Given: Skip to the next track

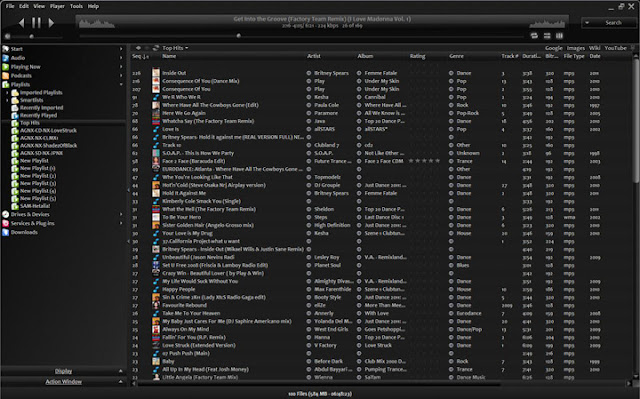Looking at the screenshot, I should (51, 23).
